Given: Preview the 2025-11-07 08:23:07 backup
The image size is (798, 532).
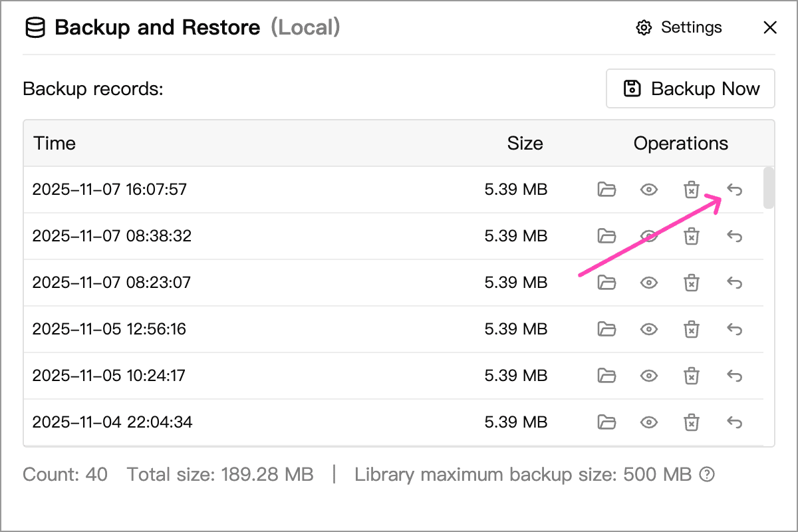Looking at the screenshot, I should (649, 283).
